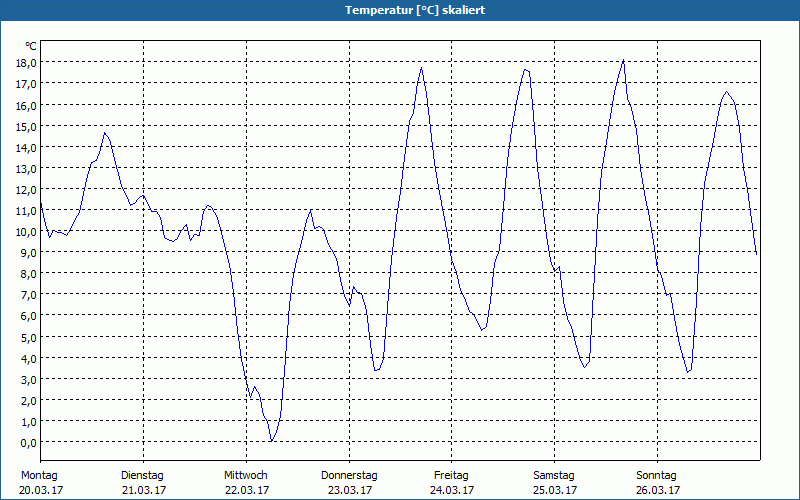Select the 16,0 axis value
This screenshot has width=800, height=500.
28,106
